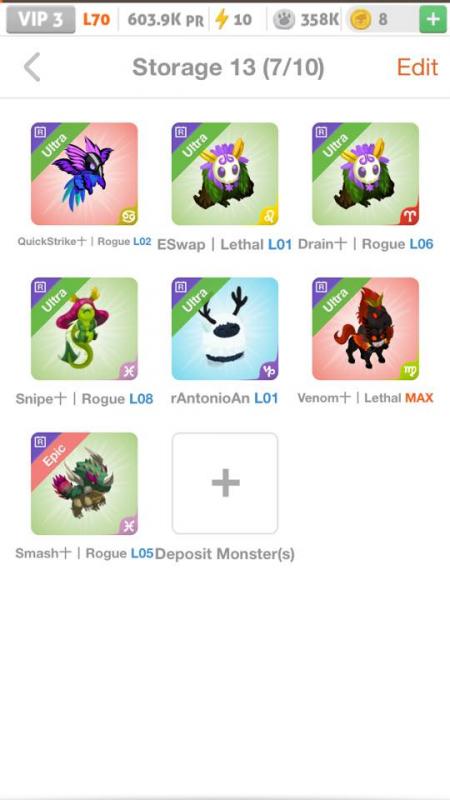
Task: Tap the 603.9K PR power rating
Action: tap(165, 20)
